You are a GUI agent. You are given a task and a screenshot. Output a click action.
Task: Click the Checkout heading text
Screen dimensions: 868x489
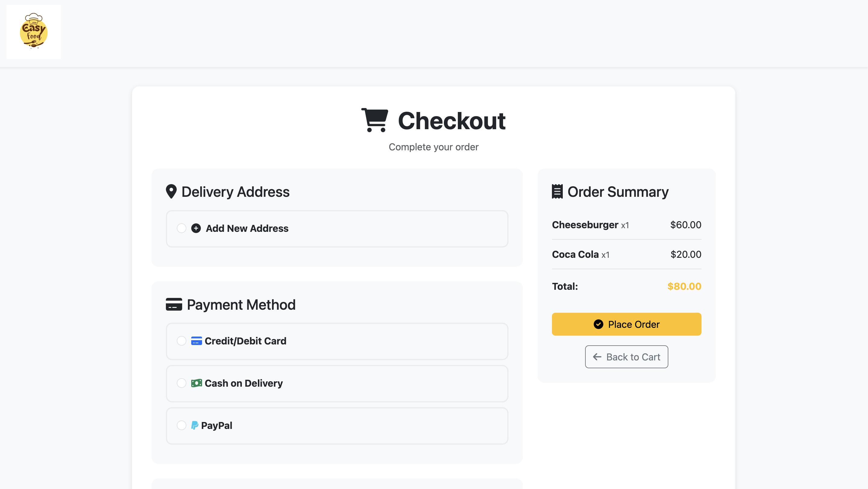451,121
